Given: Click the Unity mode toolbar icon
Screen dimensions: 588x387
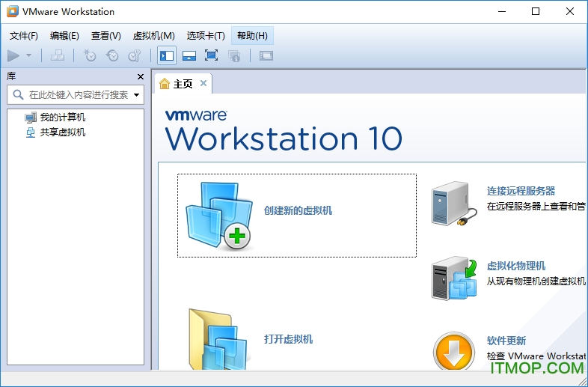Looking at the screenshot, I should pyautogui.click(x=234, y=56).
